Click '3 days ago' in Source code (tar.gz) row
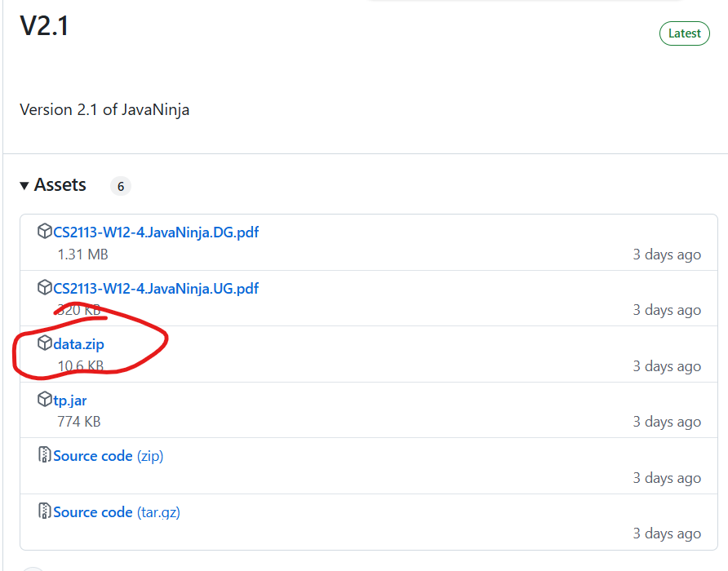The height and width of the screenshot is (571, 728). pyautogui.click(x=667, y=533)
